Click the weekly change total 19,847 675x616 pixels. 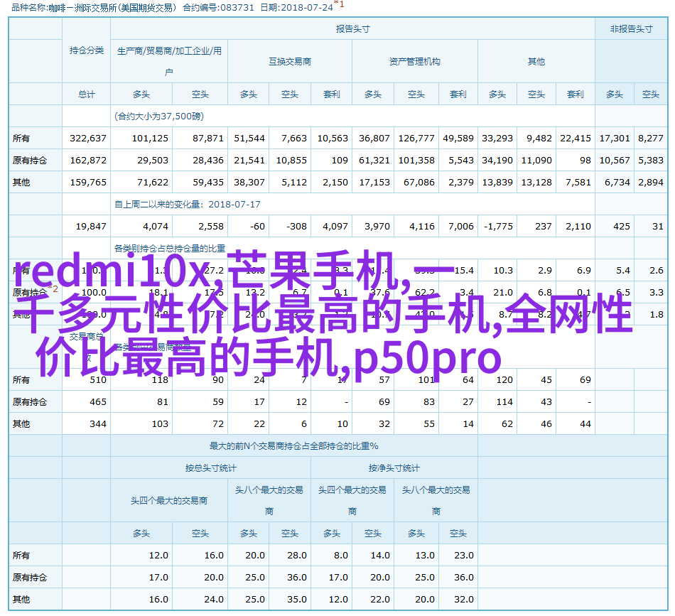pos(91,226)
